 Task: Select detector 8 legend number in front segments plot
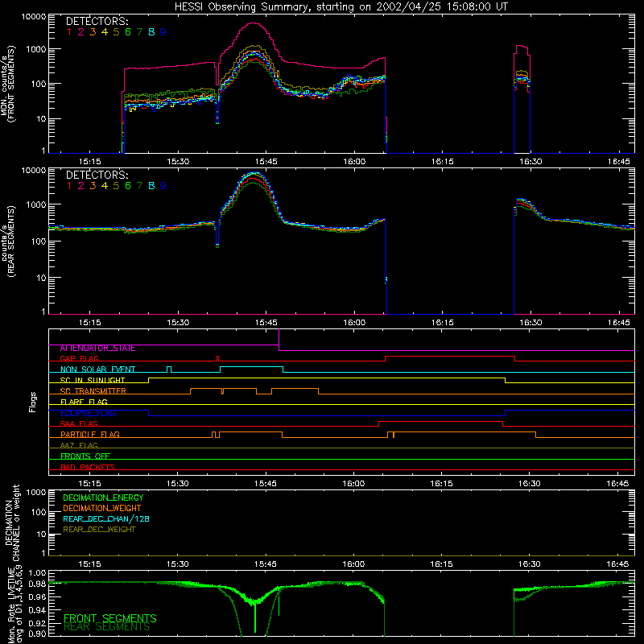151,31
